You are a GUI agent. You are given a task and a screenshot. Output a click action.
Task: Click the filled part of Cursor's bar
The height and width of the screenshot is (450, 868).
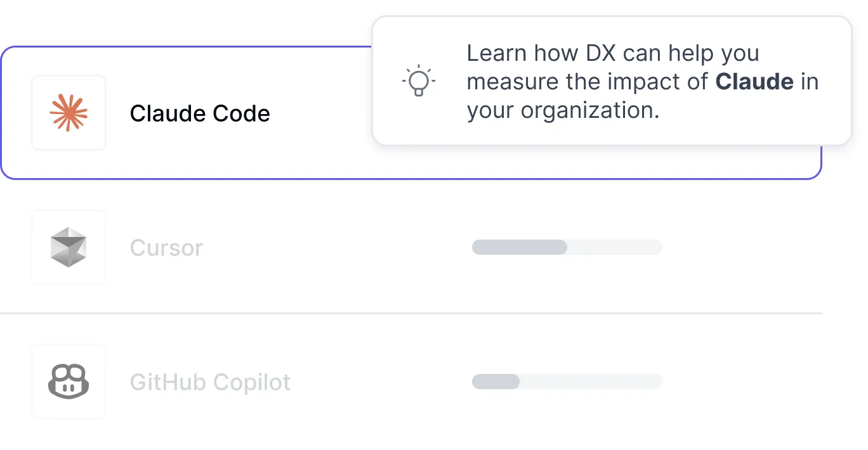(519, 247)
